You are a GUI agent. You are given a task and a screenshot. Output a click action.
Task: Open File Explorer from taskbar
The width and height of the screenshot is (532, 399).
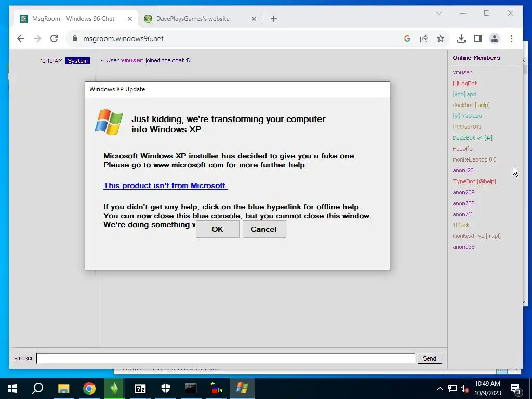63,389
